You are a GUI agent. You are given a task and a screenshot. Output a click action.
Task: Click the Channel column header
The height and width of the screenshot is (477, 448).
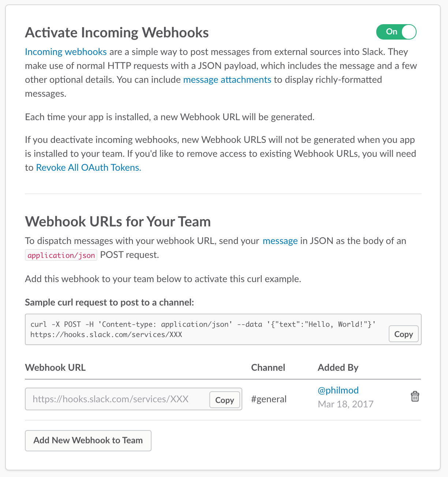tap(268, 367)
